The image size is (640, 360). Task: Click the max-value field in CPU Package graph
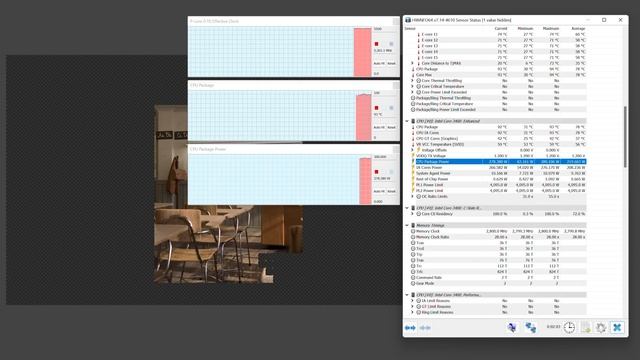point(385,93)
